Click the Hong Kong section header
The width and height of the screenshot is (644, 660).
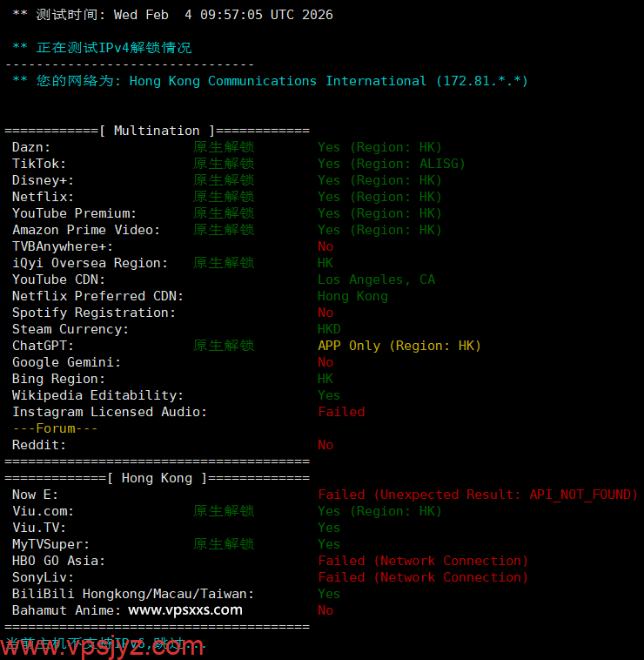pos(157,478)
